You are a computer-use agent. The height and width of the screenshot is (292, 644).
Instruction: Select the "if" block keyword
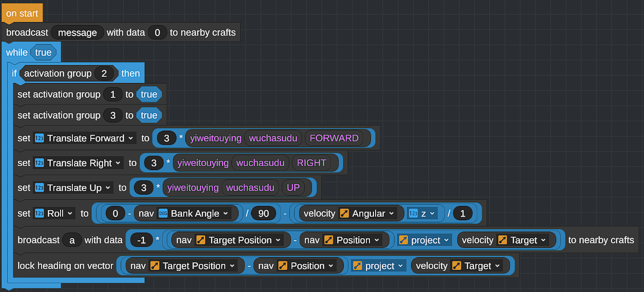click(14, 74)
